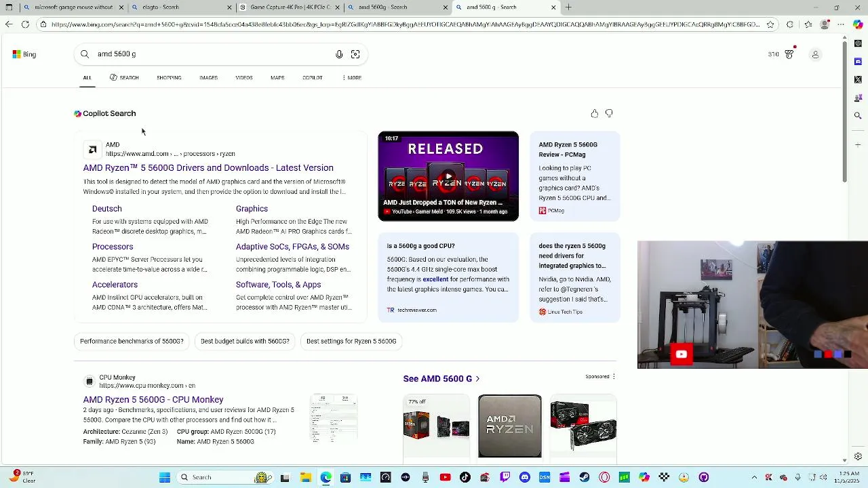
Task: Reload the page
Action: (25, 24)
